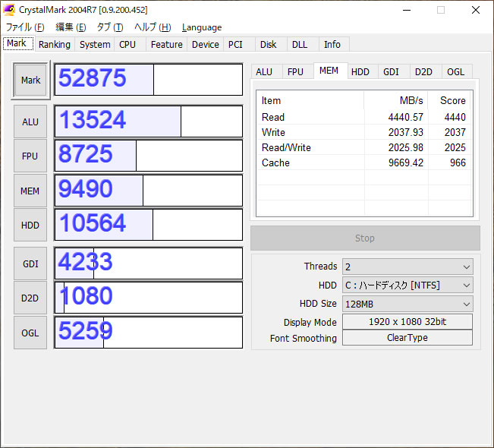Open the タブ (T) menu
The width and height of the screenshot is (494, 448).
click(x=110, y=27)
